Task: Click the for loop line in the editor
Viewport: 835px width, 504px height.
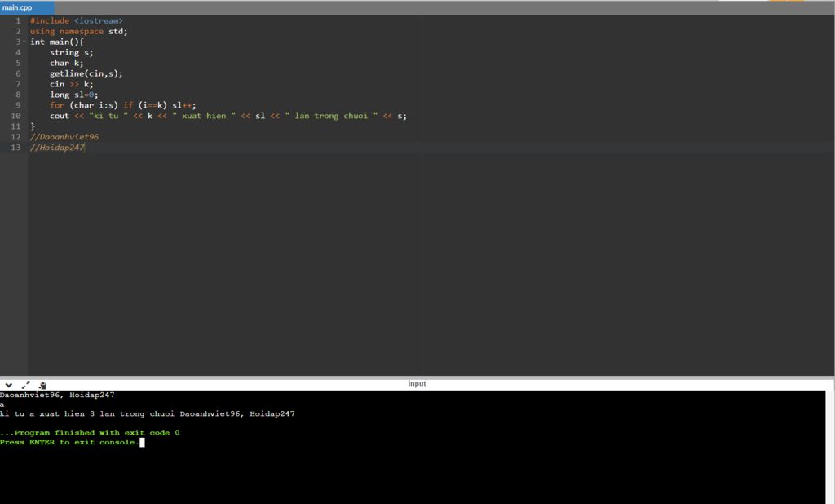Action: click(123, 105)
